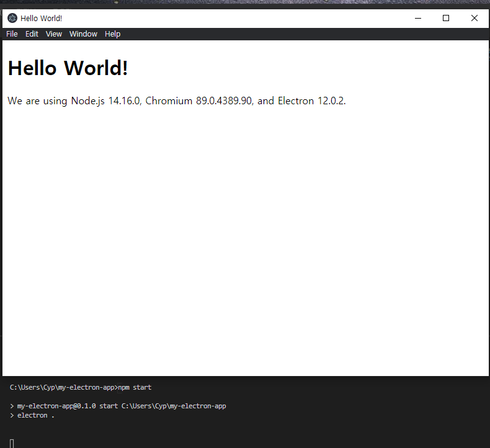Click the 'Hello World!' page heading
Image resolution: width=490 pixels, height=448 pixels.
pyautogui.click(x=68, y=68)
